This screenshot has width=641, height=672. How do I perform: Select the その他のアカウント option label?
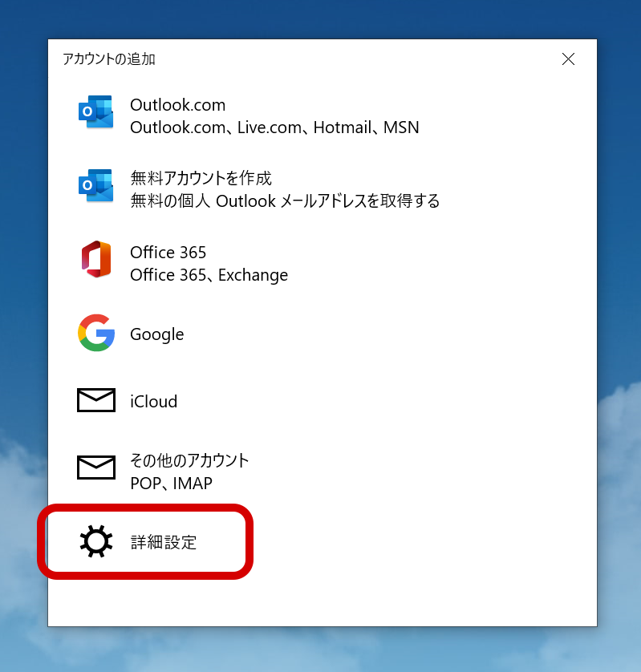(x=189, y=460)
